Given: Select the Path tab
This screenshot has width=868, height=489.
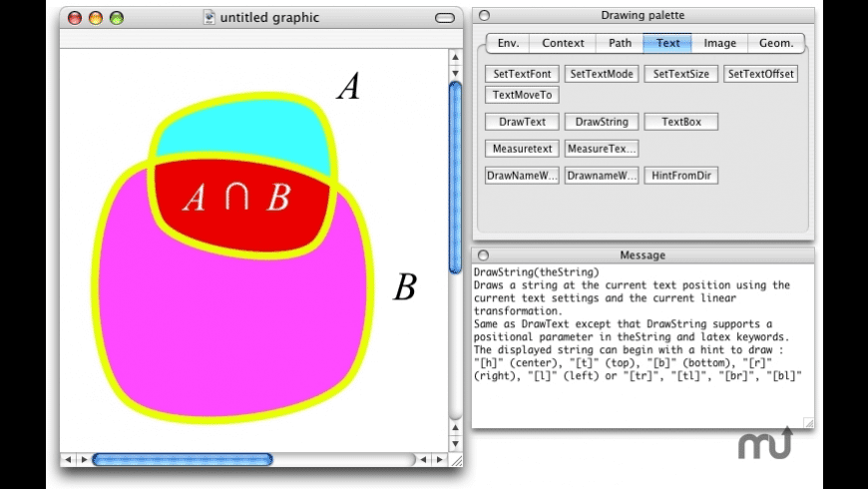Looking at the screenshot, I should [x=620, y=43].
